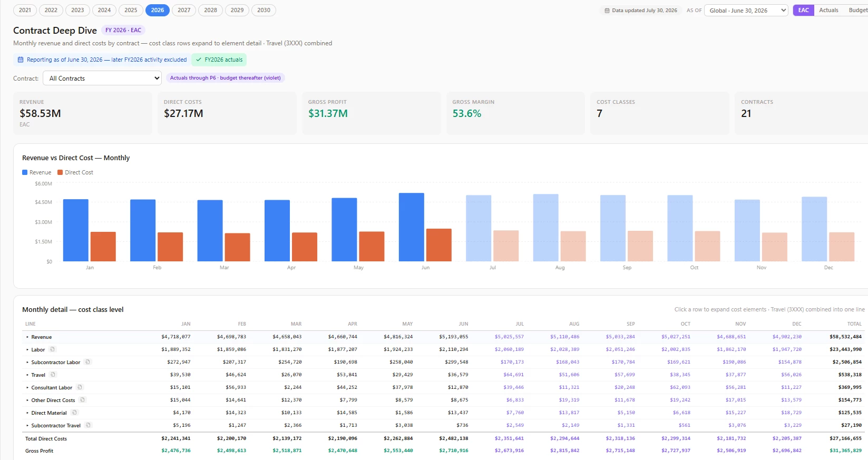Open the Global As Of date dropdown

[746, 11]
